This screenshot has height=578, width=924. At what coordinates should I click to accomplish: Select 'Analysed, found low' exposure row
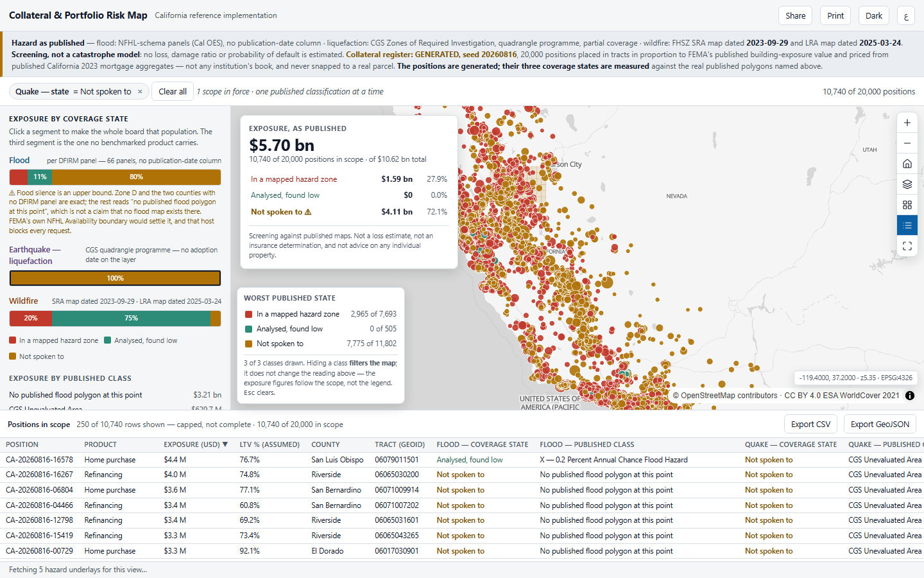349,195
